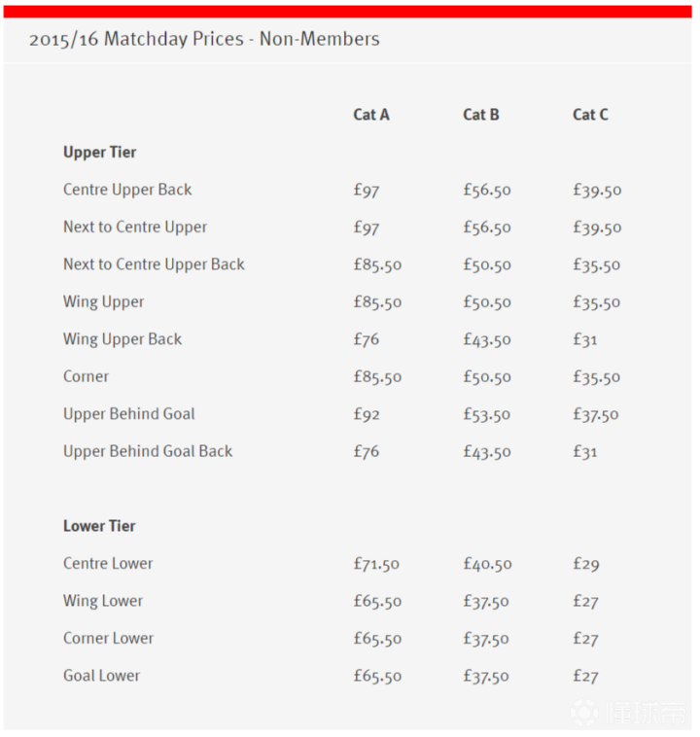
Task: Click the Cat A price for Upper Behind Goal
Action: tap(367, 414)
